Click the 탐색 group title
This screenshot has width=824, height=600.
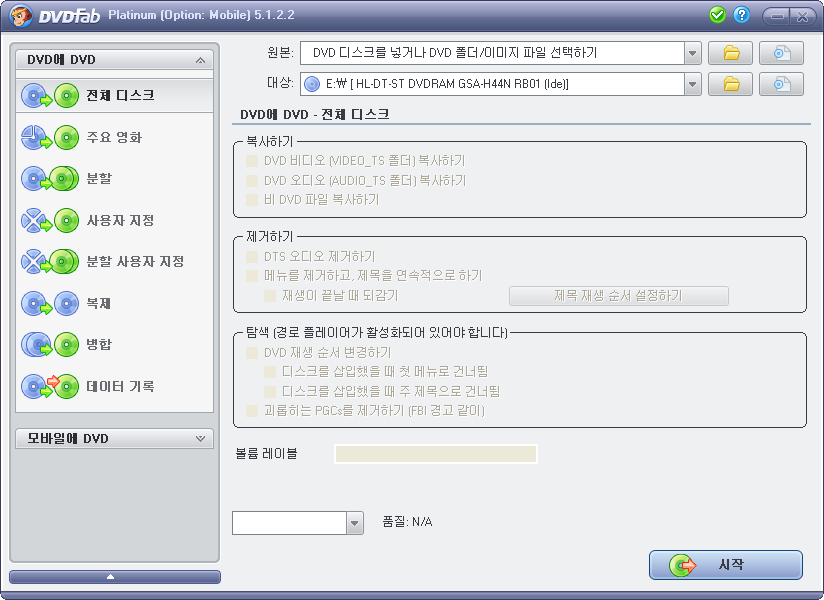click(377, 333)
